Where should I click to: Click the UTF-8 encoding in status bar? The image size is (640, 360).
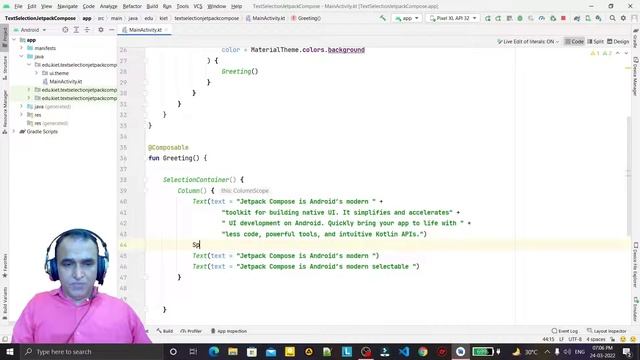(x=575, y=340)
